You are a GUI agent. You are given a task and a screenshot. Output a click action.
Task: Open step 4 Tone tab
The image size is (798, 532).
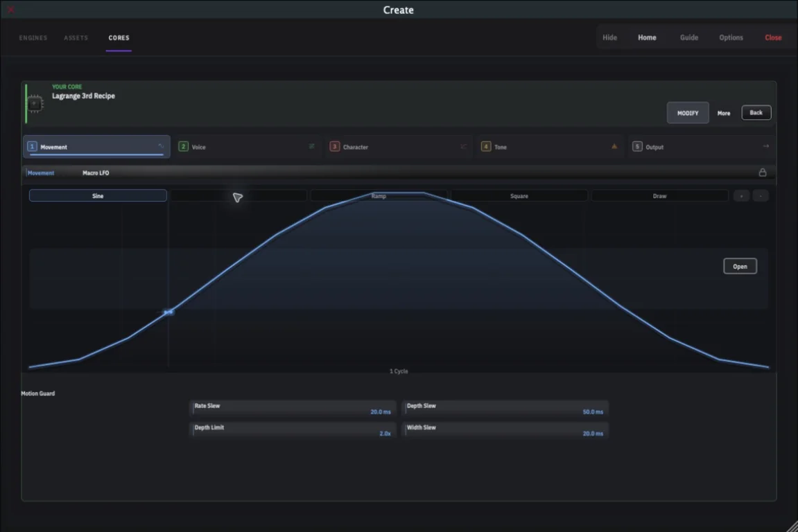[550, 146]
